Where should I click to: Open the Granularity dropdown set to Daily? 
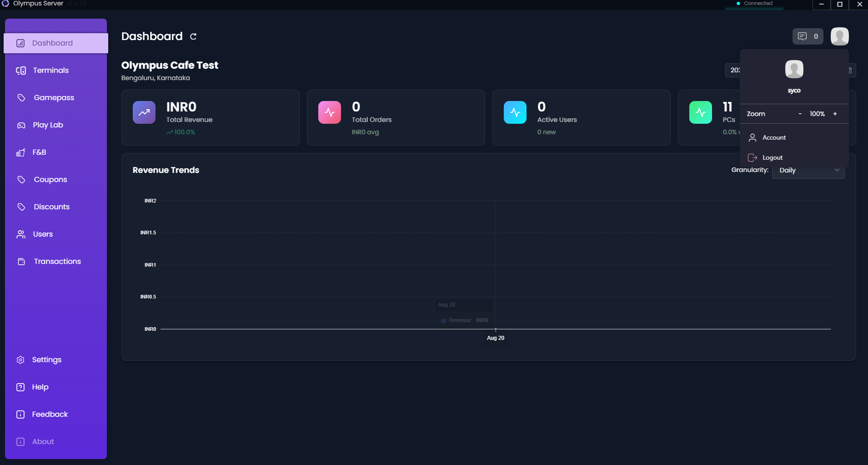pos(808,170)
